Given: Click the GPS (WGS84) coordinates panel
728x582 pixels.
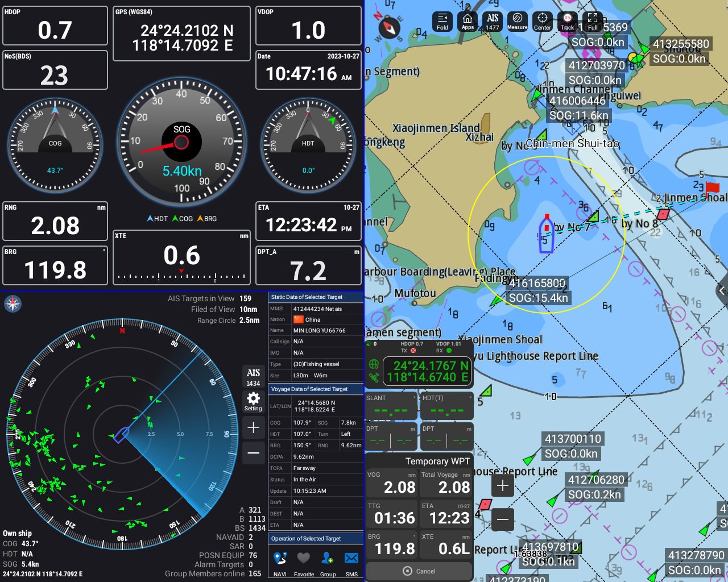Looking at the screenshot, I should click(182, 34).
